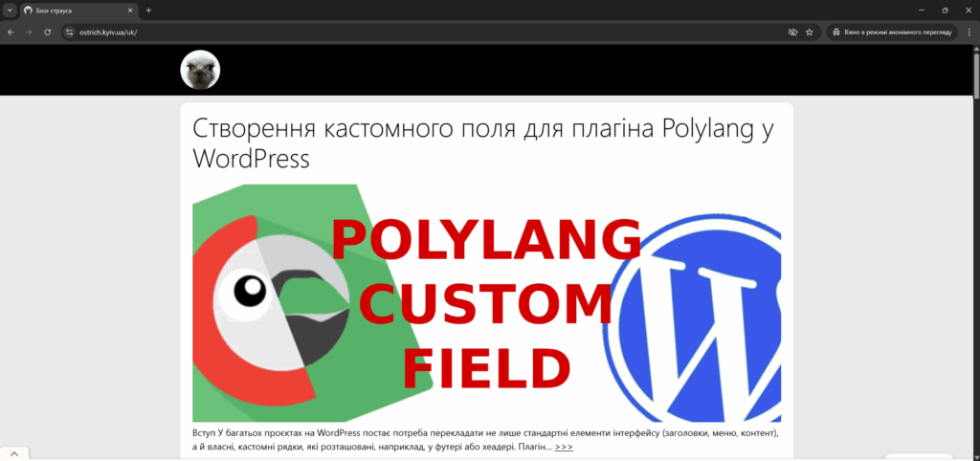Click the tracking protection eye icon
The height and width of the screenshot is (461, 980).
792,32
